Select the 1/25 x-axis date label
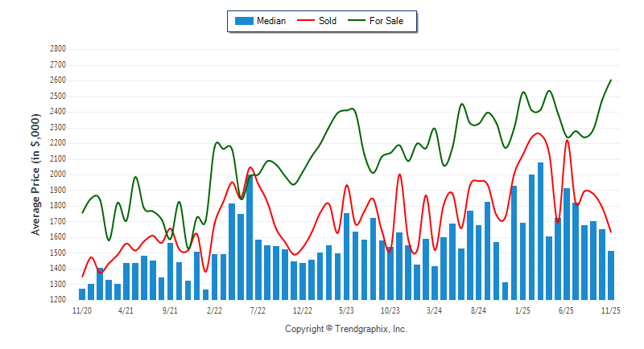The image size is (644, 349). [522, 310]
